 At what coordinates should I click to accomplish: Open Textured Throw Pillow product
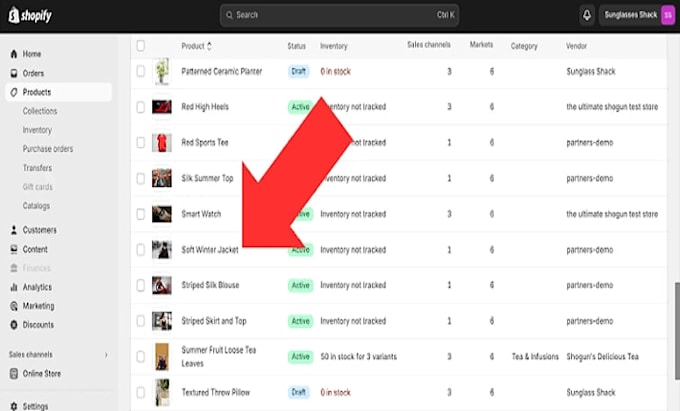216,392
